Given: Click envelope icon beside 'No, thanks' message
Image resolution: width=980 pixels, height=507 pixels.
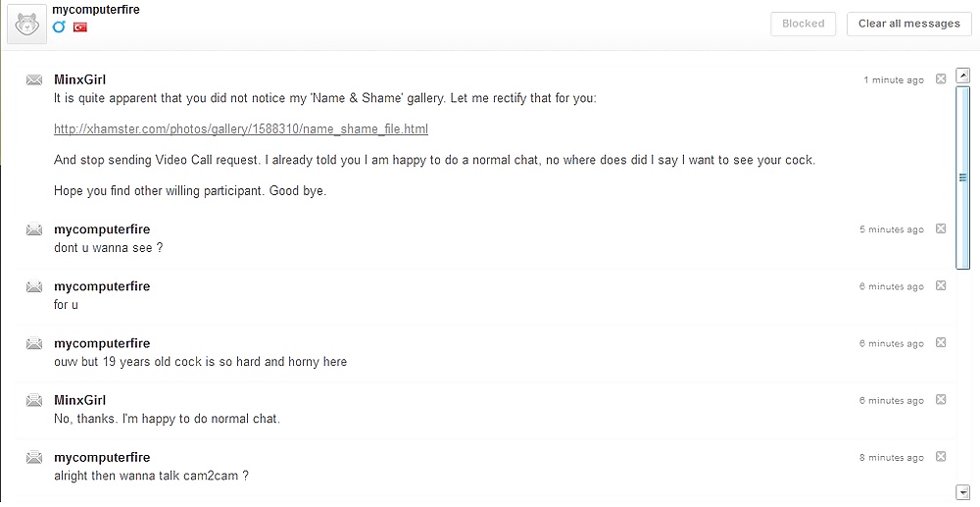Looking at the screenshot, I should click(34, 400).
